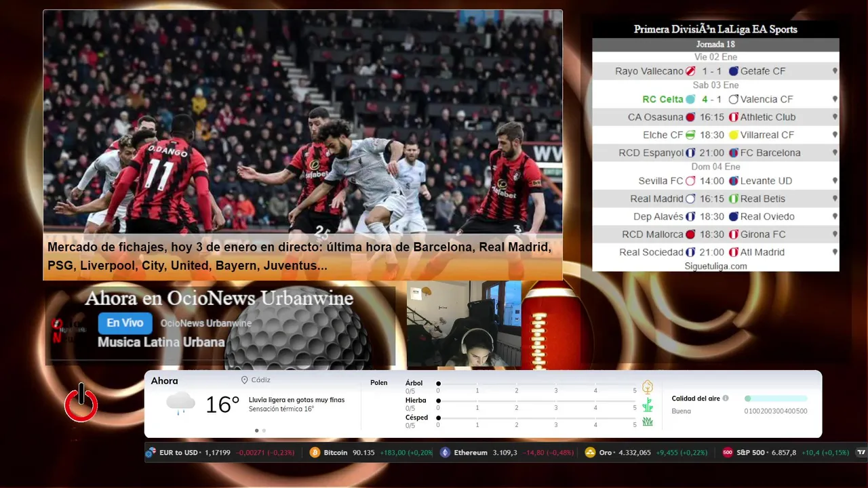
Task: Click the map pin on Rayo Vallecano row
Action: (x=835, y=71)
